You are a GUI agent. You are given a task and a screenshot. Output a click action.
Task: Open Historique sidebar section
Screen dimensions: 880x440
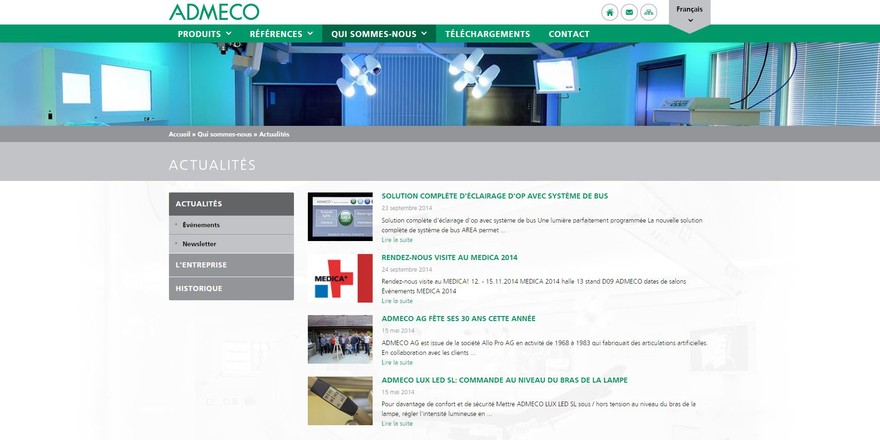pos(231,288)
